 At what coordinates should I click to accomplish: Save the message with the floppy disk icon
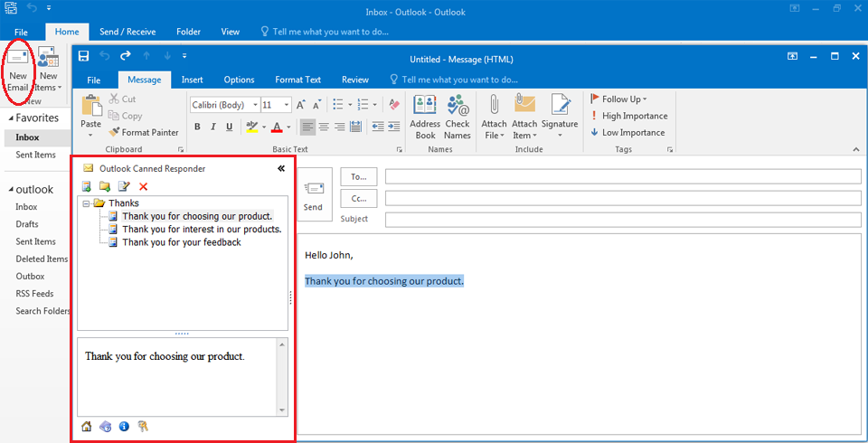83,56
